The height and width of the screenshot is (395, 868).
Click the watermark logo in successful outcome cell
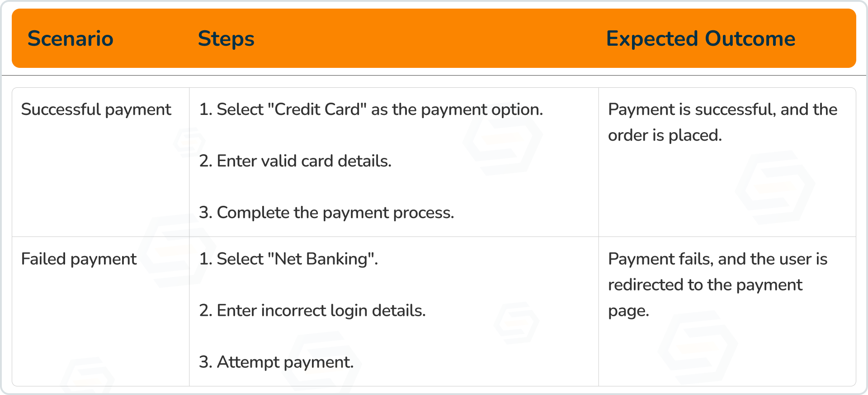[x=775, y=187]
